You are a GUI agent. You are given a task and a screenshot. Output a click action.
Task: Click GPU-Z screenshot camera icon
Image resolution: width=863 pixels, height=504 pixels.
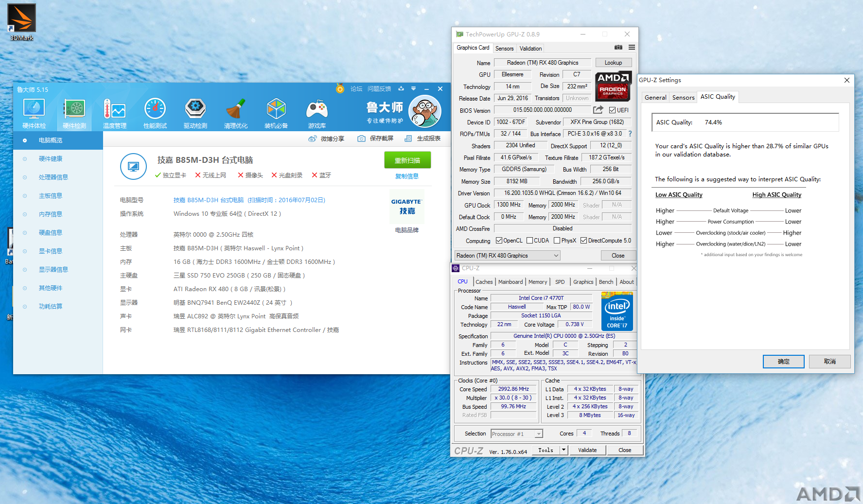click(x=618, y=48)
